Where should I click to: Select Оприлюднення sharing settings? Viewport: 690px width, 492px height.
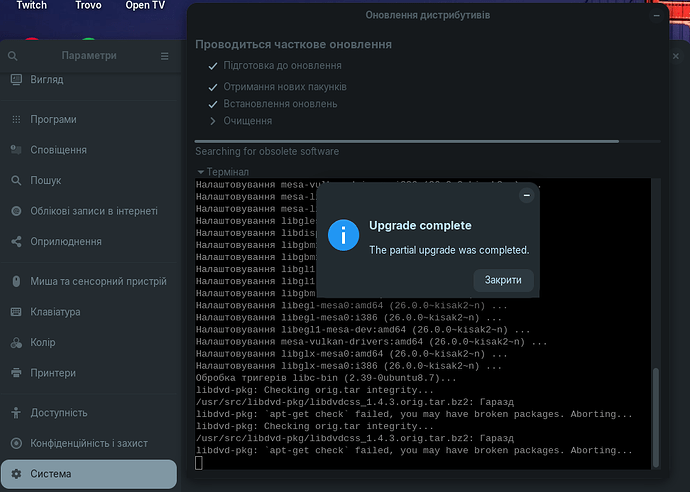click(66, 242)
